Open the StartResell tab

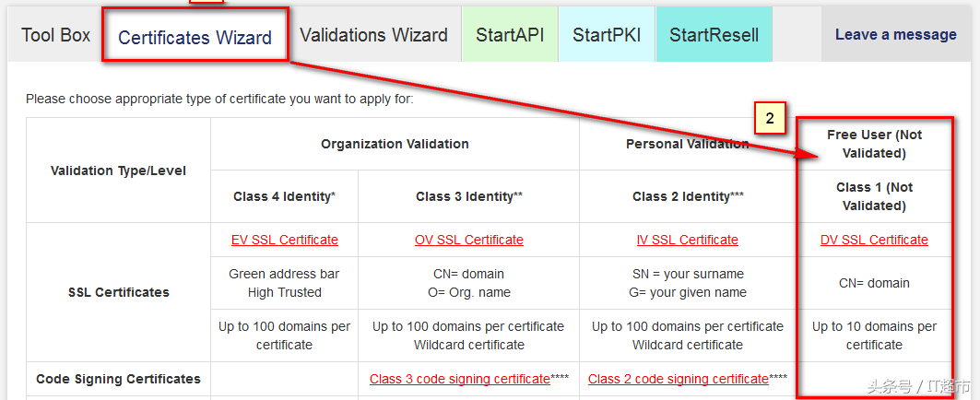[x=714, y=35]
